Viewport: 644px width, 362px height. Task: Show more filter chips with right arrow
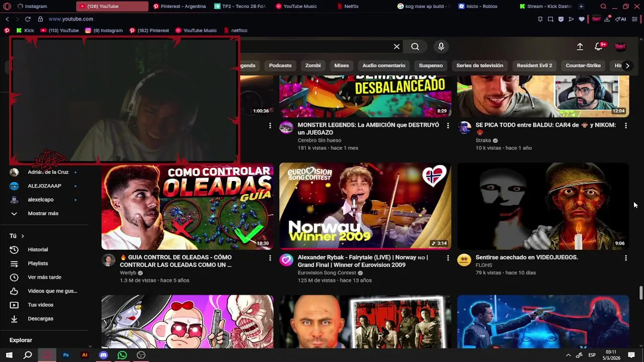(627, 65)
